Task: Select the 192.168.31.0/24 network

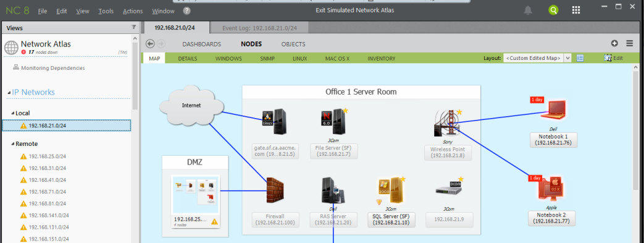Action: point(47,168)
